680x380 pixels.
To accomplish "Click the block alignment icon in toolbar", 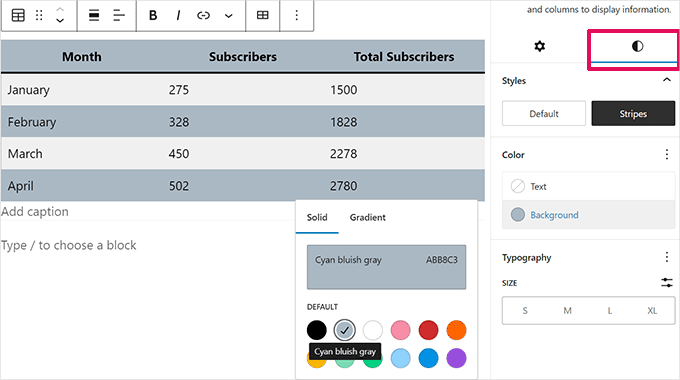I will click(94, 15).
